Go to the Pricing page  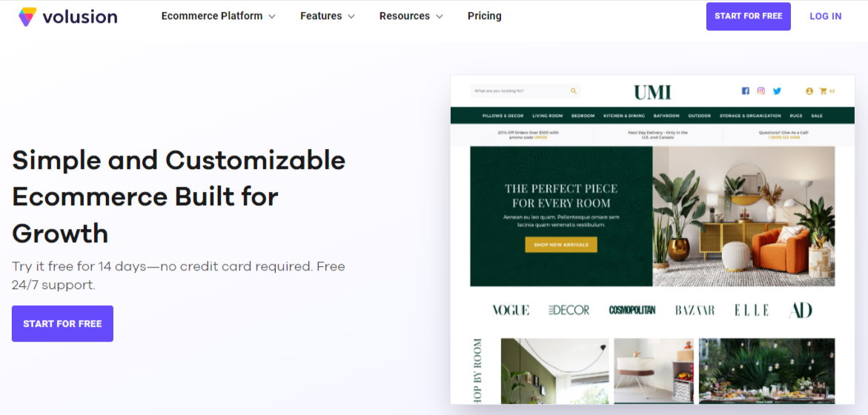[x=484, y=16]
